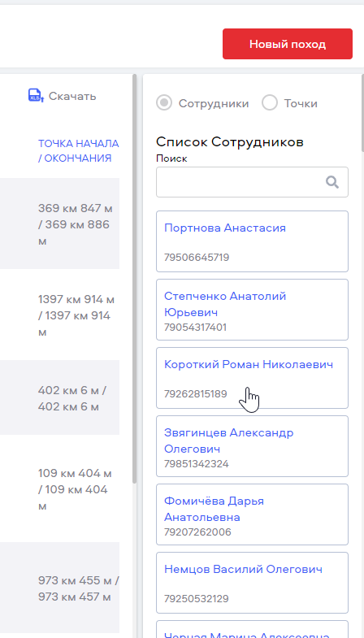The width and height of the screenshot is (364, 638).
Task: Select the Сотрудники radio button
Action: coord(164,103)
